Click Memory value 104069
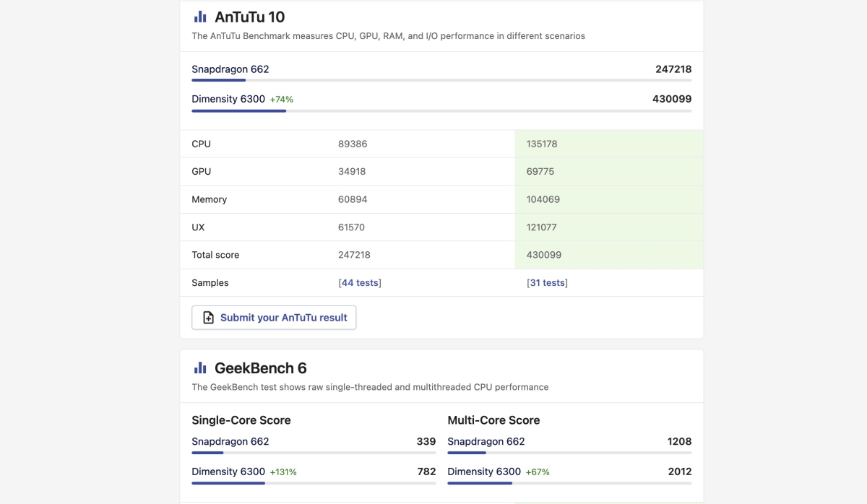The height and width of the screenshot is (504, 867). point(543,199)
